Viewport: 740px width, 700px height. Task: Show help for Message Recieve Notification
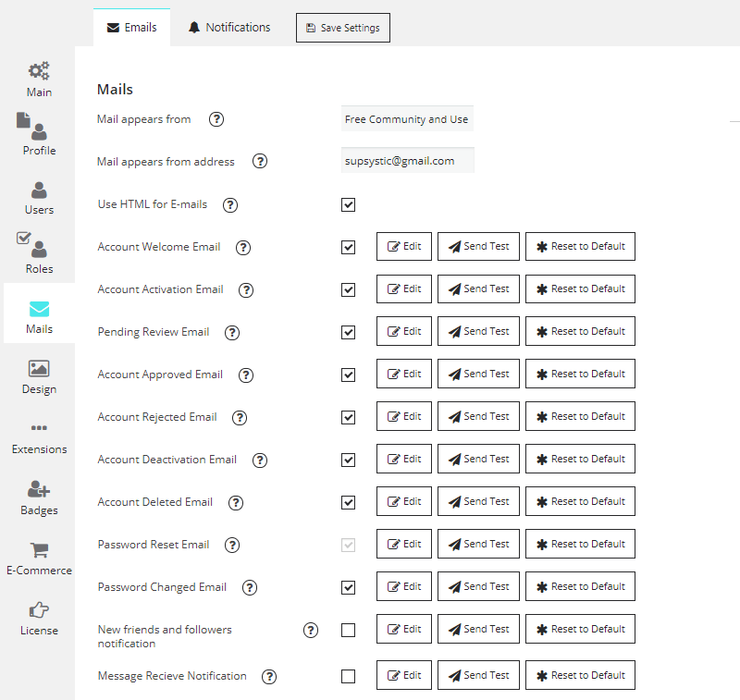click(269, 676)
